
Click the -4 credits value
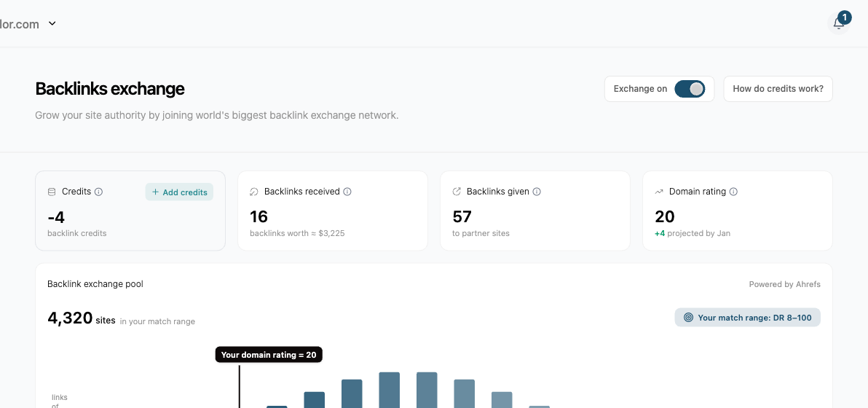tap(57, 216)
